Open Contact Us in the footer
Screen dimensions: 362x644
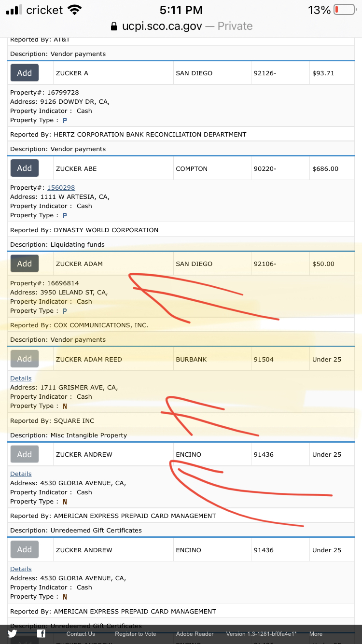(x=81, y=634)
